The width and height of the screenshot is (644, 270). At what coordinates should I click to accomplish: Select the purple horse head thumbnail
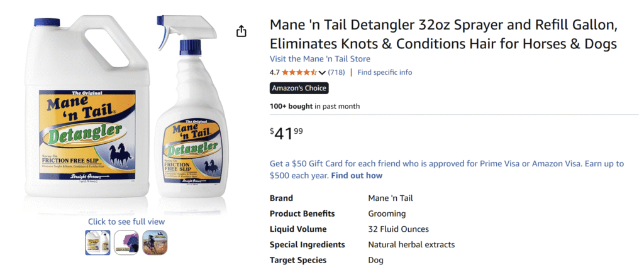pyautogui.click(x=126, y=242)
